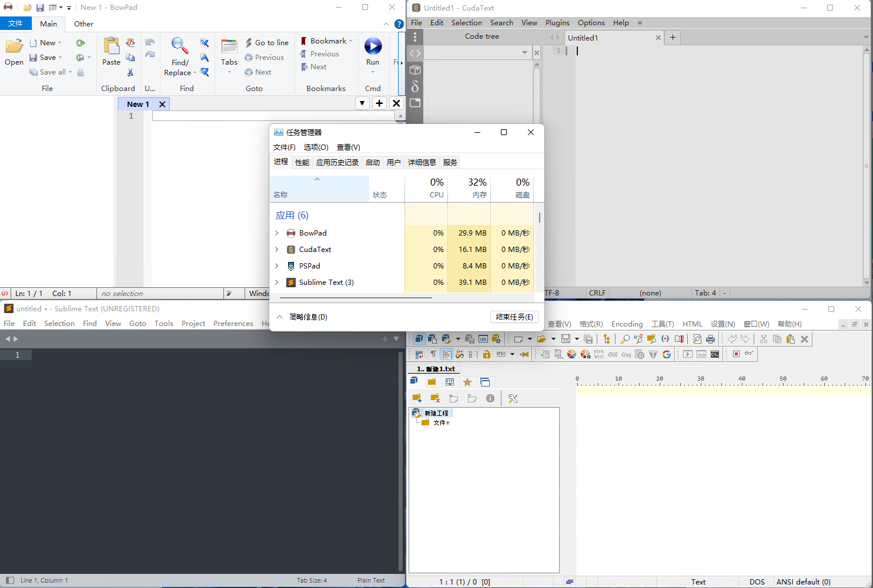Click PSPad Google search icon

tap(667, 354)
